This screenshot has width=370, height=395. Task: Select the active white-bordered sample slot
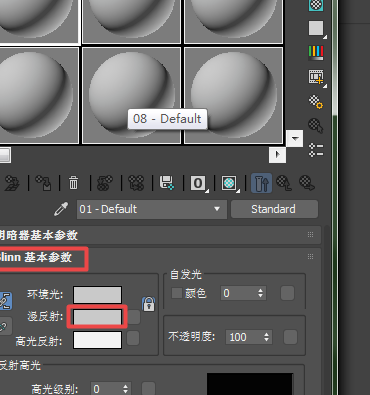(x=39, y=21)
